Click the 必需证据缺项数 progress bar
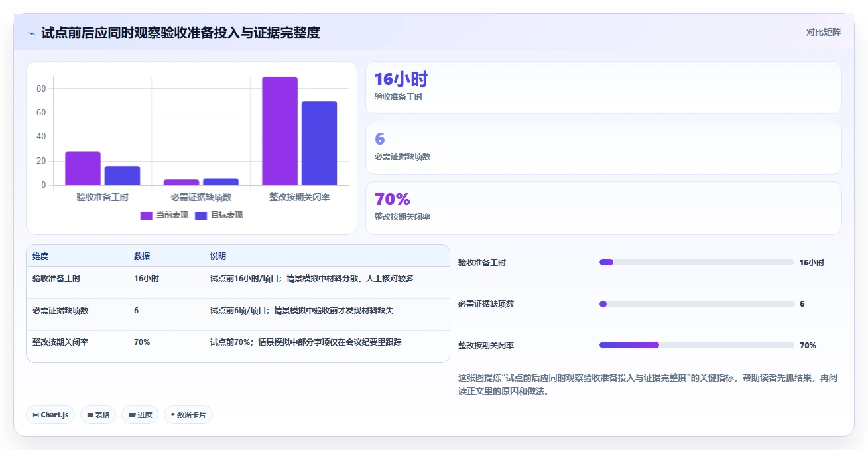868x450 pixels. [x=697, y=304]
